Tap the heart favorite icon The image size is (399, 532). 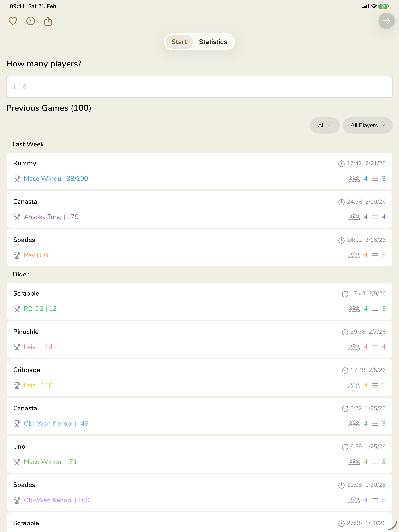click(x=13, y=21)
